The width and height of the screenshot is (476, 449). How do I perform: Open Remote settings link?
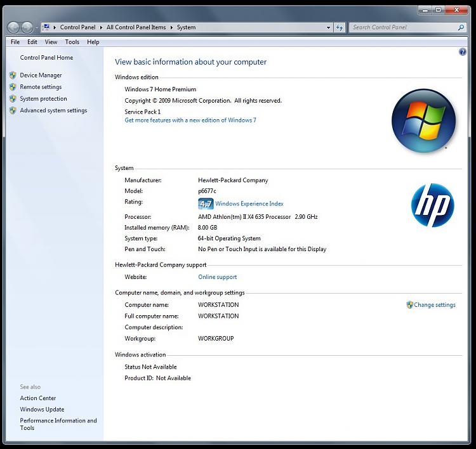click(x=41, y=87)
